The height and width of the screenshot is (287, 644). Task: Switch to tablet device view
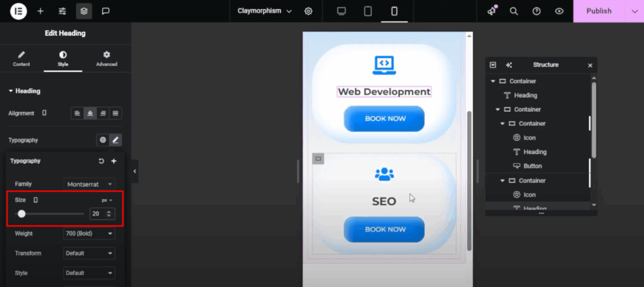tap(367, 11)
